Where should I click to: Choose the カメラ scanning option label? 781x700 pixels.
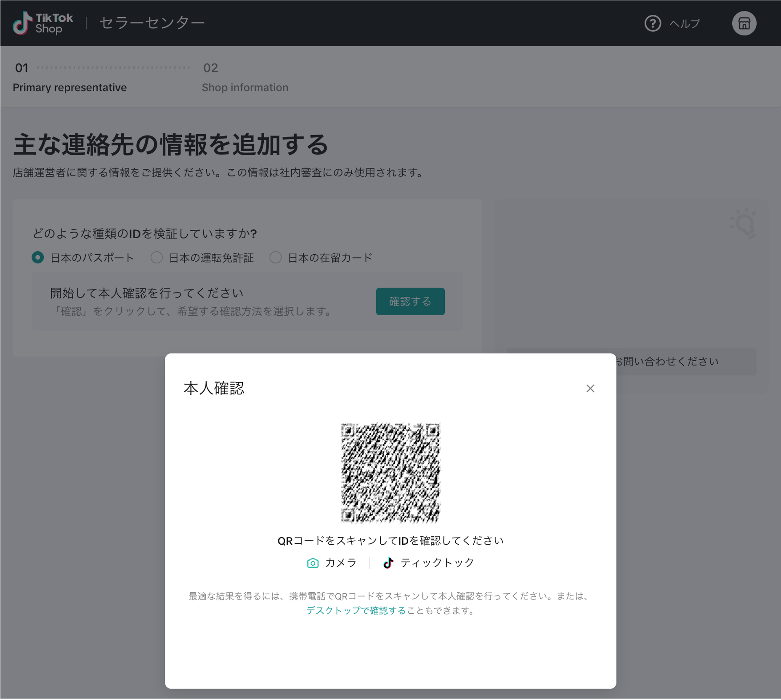click(341, 563)
